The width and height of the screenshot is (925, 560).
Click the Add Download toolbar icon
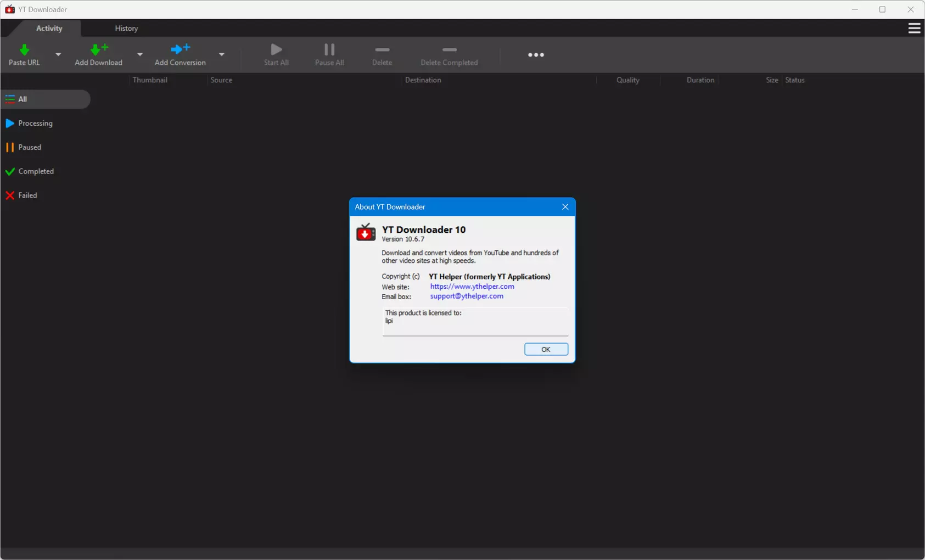[99, 49]
